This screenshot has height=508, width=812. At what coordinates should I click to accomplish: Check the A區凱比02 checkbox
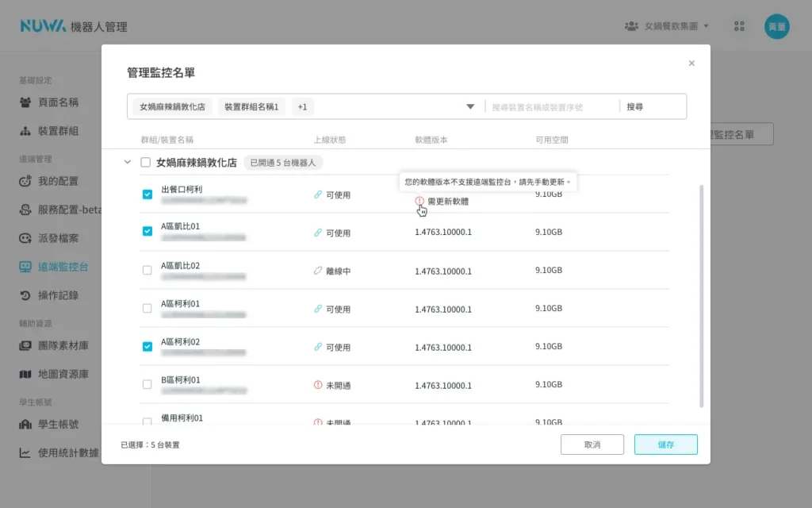pos(147,270)
